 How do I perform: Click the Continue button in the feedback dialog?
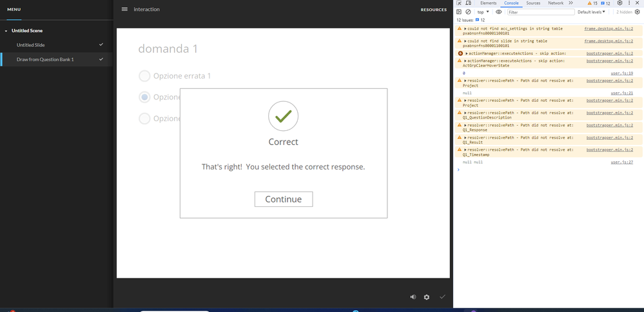tap(284, 199)
